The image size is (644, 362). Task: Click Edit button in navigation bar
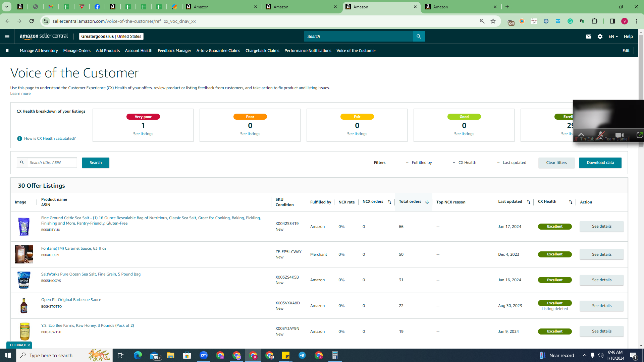click(626, 51)
